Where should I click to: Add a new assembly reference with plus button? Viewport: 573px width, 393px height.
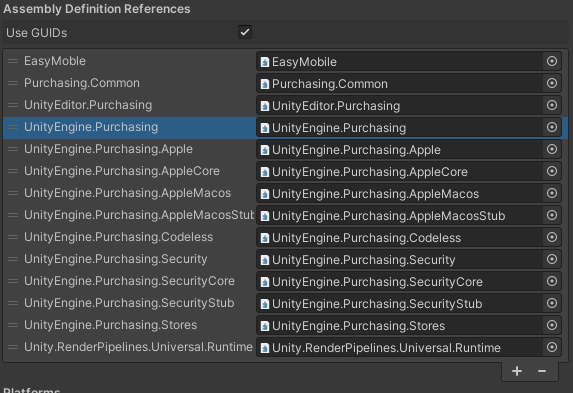coord(517,371)
